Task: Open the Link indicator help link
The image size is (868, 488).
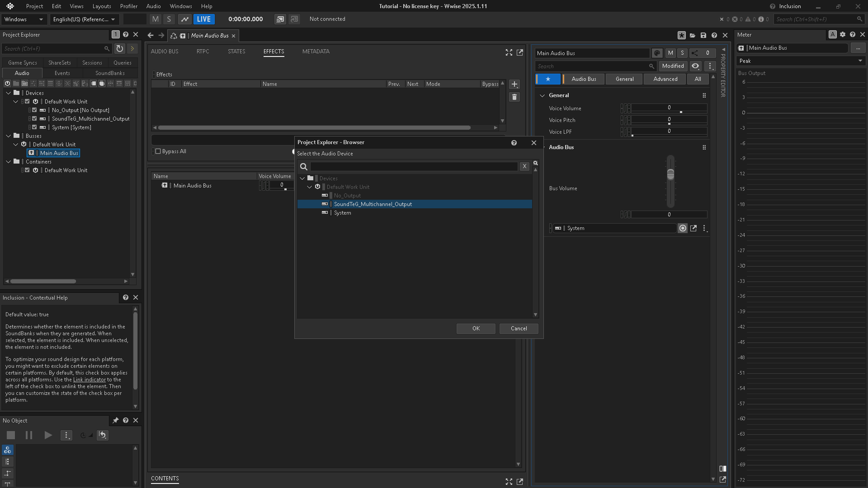Action: (89, 380)
